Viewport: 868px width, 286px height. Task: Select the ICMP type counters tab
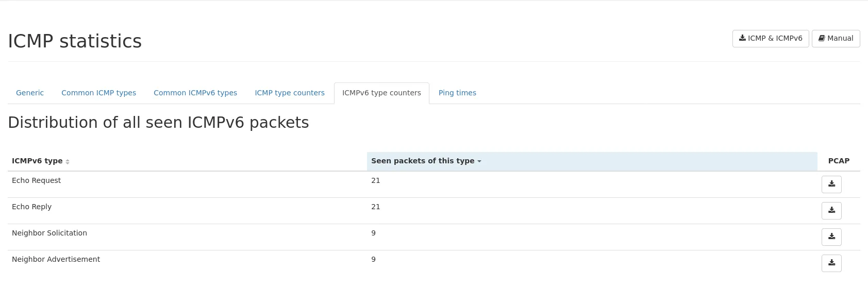tap(290, 93)
